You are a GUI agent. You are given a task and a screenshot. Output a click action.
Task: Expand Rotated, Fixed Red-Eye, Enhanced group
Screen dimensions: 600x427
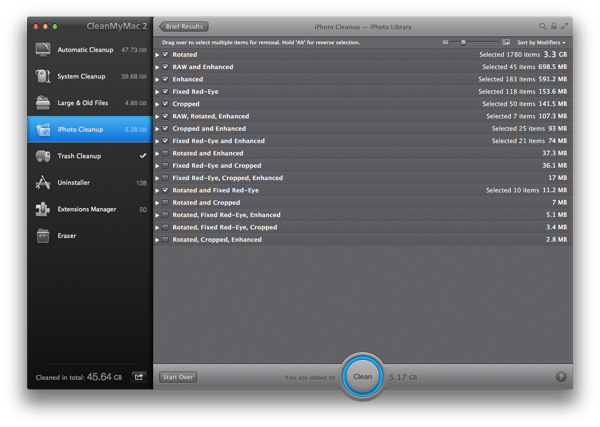pos(157,215)
